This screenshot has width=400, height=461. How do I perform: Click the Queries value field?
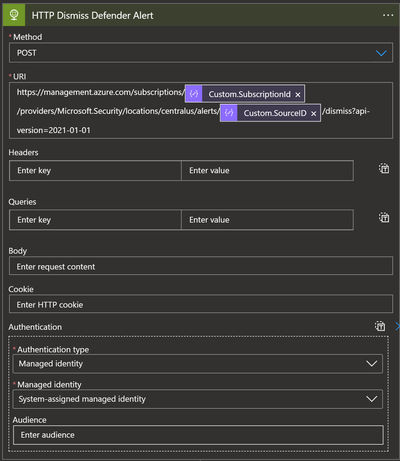click(267, 220)
